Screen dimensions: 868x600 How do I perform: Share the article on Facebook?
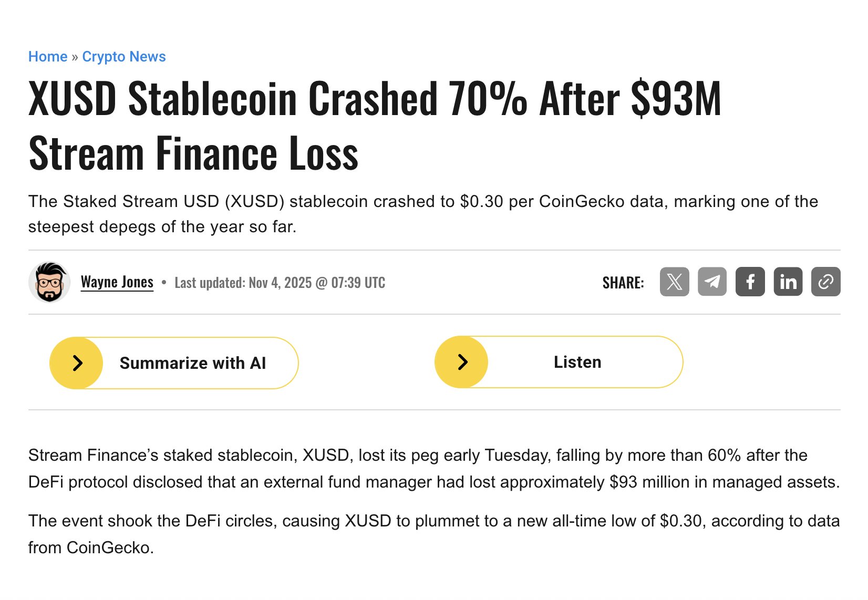click(750, 282)
